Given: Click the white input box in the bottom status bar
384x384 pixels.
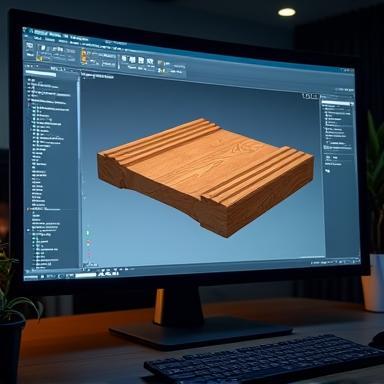Looking at the screenshot, I should pyautogui.click(x=86, y=275).
